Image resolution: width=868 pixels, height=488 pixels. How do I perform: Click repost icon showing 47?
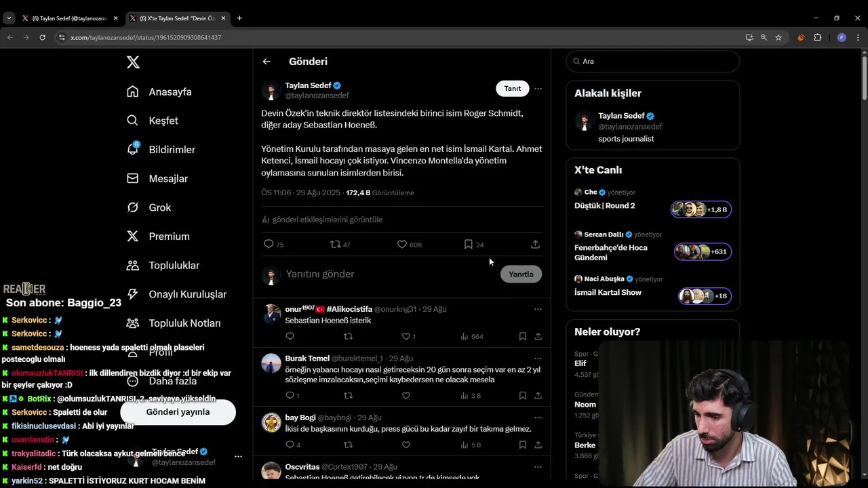(340, 244)
